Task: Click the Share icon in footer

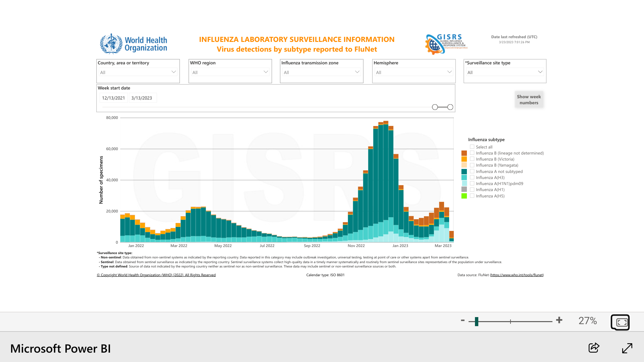Action: pos(594,348)
